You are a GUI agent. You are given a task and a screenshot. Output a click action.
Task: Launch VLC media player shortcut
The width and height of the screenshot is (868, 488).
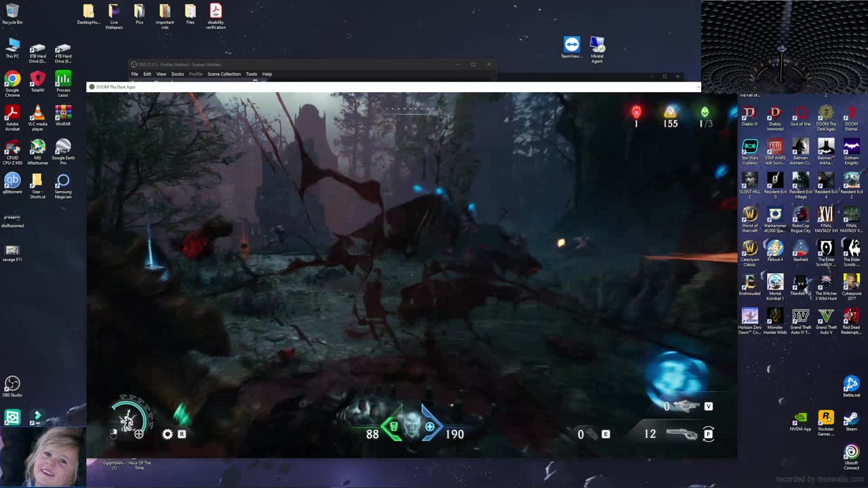(37, 118)
